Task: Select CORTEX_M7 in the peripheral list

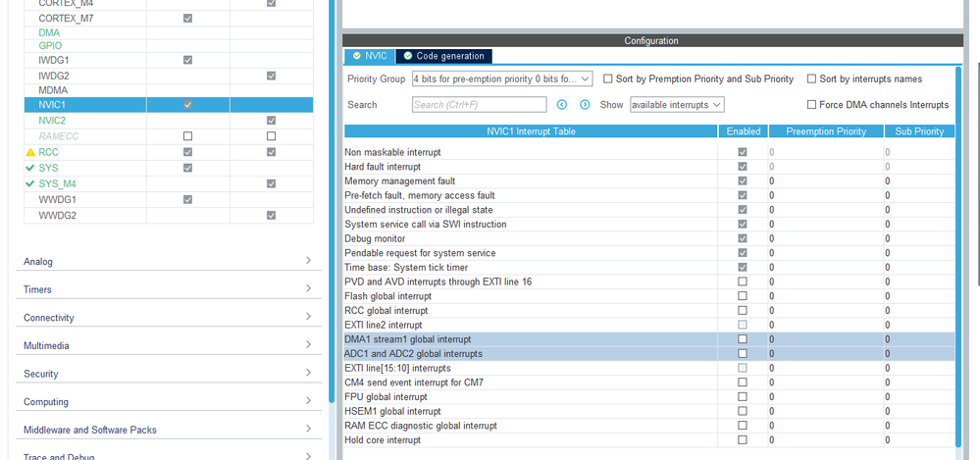Action: tap(168, 18)
